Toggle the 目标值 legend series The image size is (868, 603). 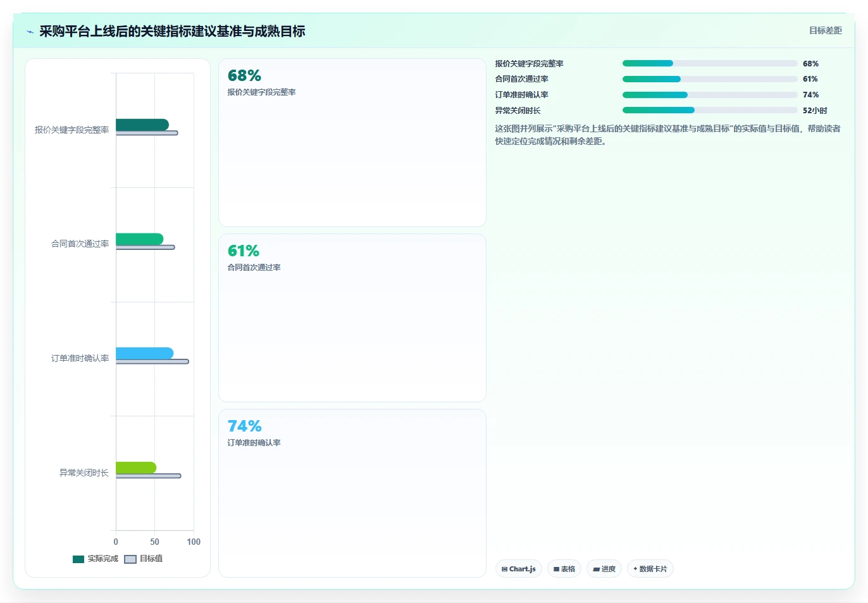point(144,559)
